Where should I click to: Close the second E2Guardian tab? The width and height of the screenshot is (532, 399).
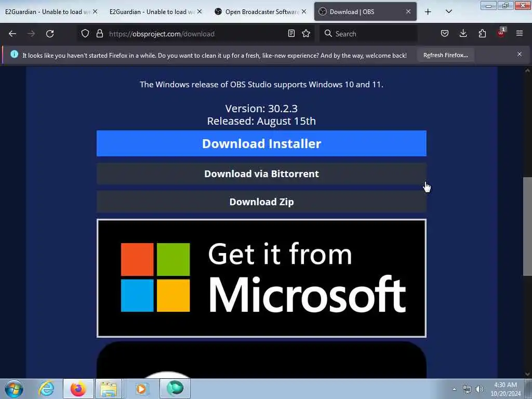pyautogui.click(x=199, y=12)
